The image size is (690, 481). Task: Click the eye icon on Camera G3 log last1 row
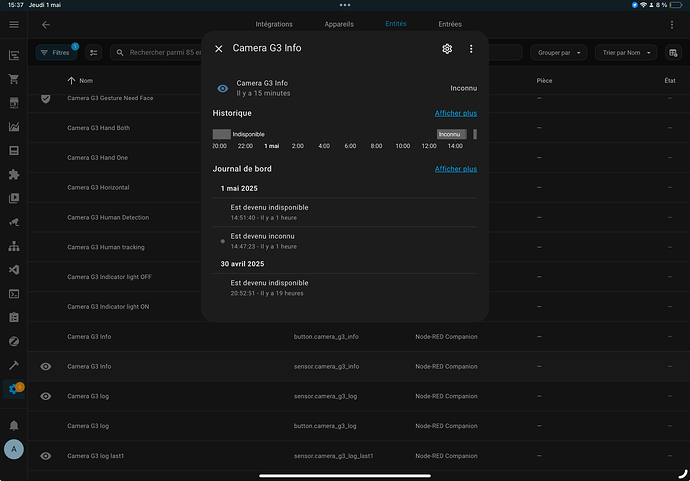[45, 456]
